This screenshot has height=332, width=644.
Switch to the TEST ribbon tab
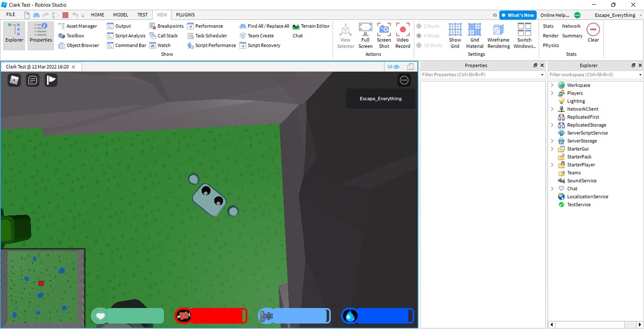coord(142,15)
